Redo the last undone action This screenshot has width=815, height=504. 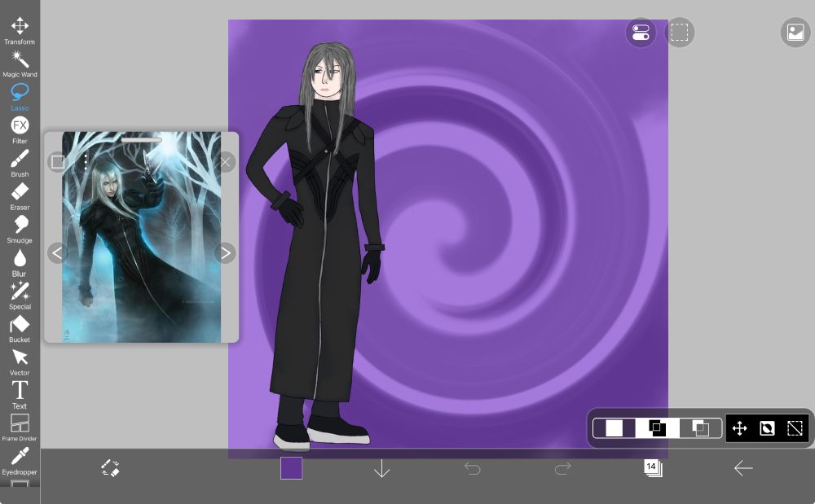[562, 468]
